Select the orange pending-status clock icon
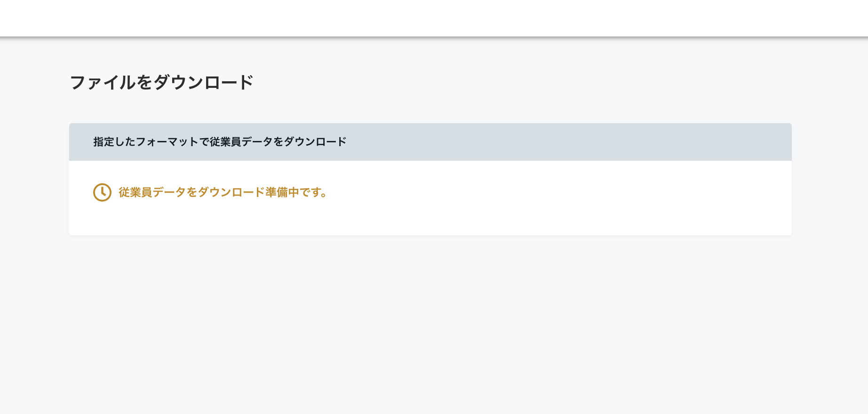The width and height of the screenshot is (868, 414). click(x=102, y=192)
